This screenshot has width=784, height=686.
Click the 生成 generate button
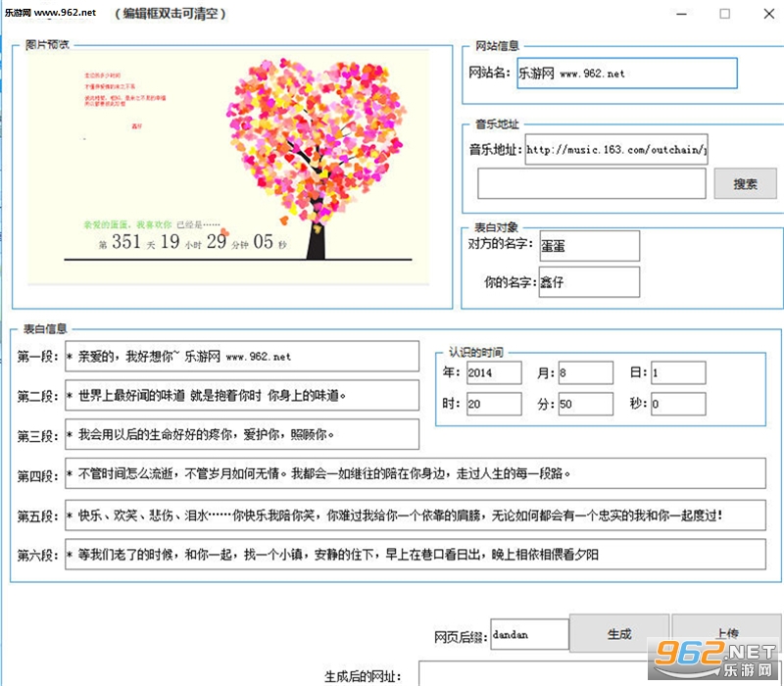click(x=619, y=633)
